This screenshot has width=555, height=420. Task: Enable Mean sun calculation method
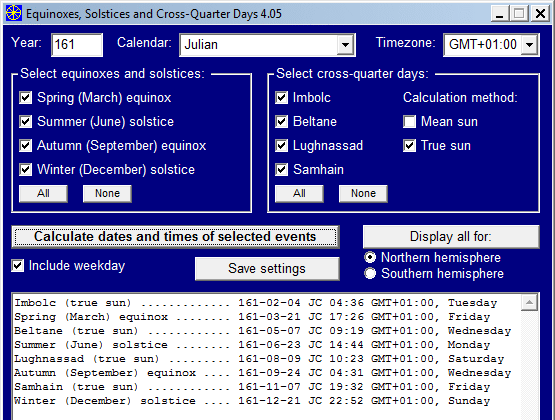(410, 122)
